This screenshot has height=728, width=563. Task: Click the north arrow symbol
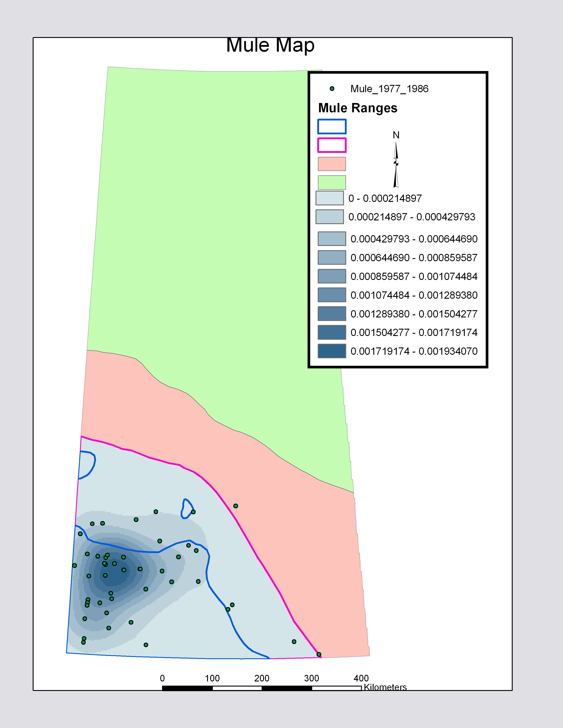pyautogui.click(x=396, y=165)
